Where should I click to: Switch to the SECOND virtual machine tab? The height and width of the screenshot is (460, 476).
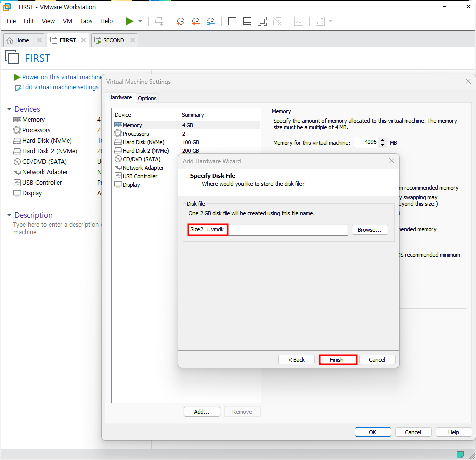[x=113, y=40]
